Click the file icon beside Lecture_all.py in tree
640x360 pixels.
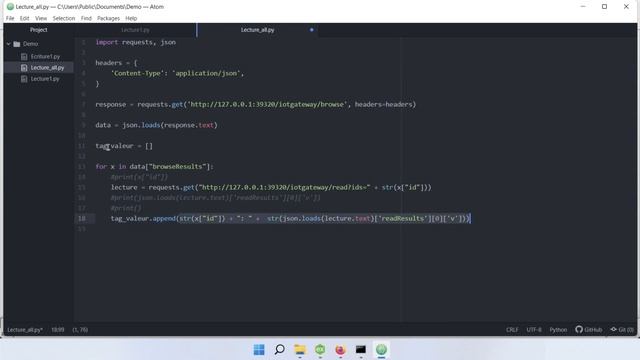(x=24, y=67)
